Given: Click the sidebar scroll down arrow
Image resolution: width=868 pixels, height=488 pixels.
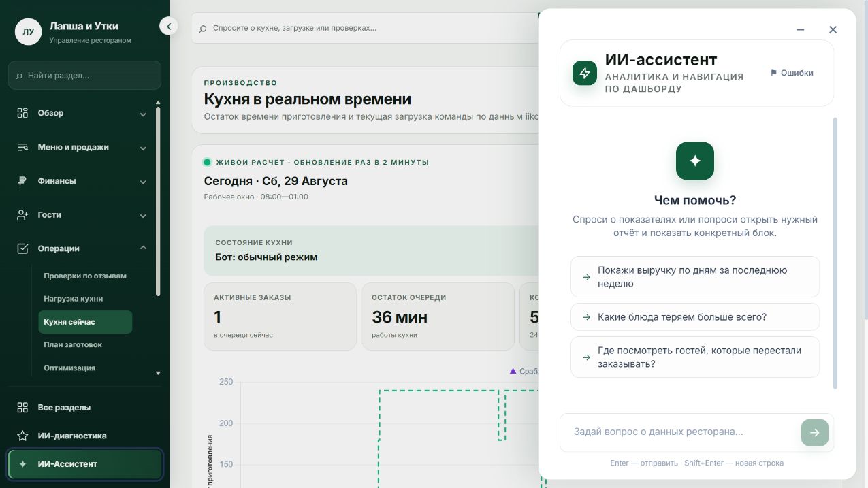Looking at the screenshot, I should [x=158, y=373].
